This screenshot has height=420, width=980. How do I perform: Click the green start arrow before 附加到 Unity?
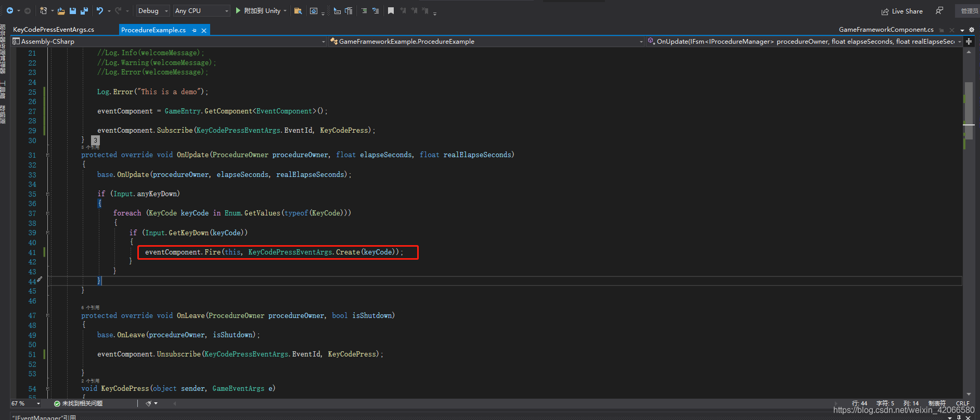[x=238, y=10]
